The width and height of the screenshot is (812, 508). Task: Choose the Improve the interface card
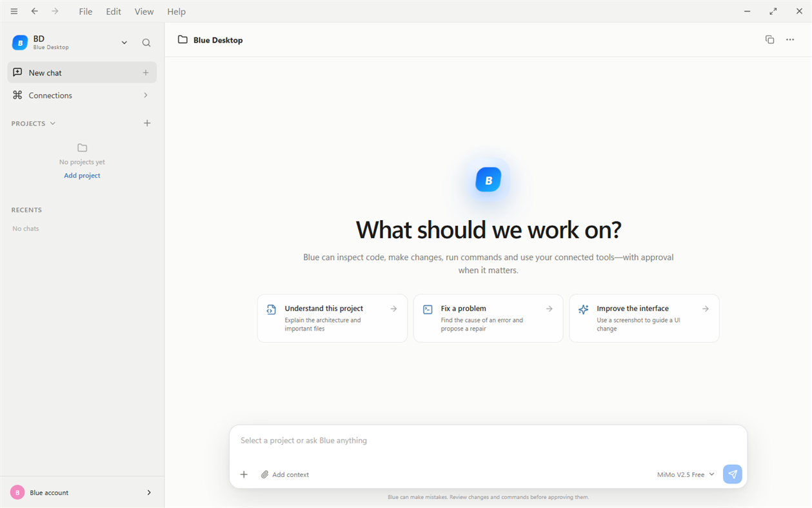(644, 318)
